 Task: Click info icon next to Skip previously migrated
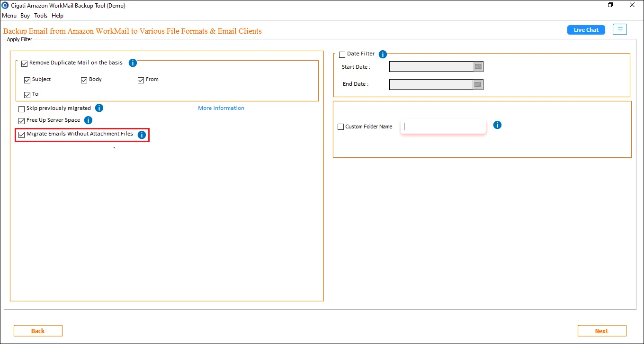(x=99, y=108)
